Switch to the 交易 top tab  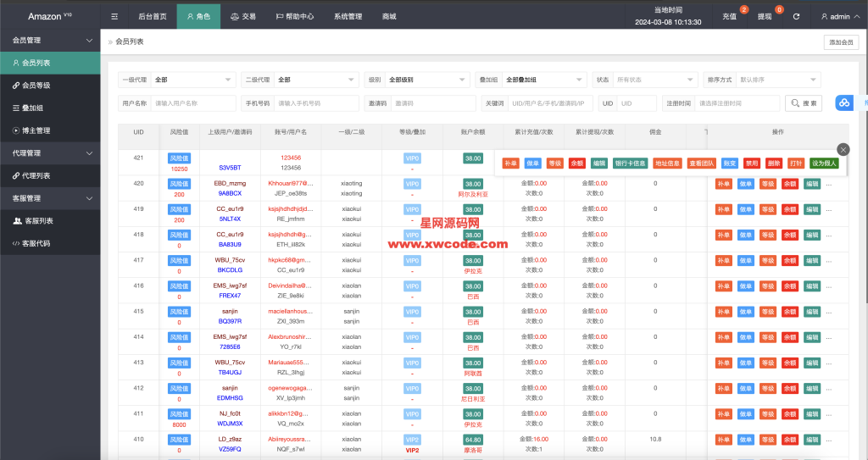242,16
